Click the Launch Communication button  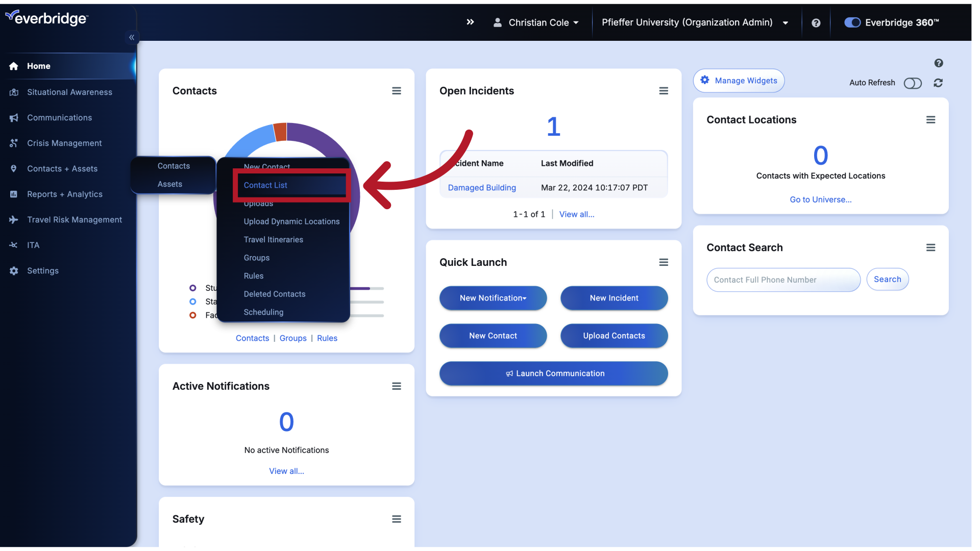(553, 373)
